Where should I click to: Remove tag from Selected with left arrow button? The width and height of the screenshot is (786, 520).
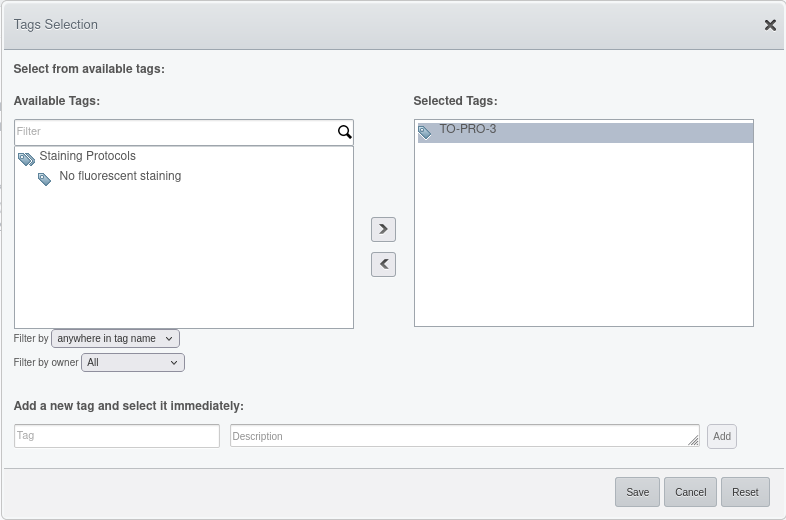(383, 264)
